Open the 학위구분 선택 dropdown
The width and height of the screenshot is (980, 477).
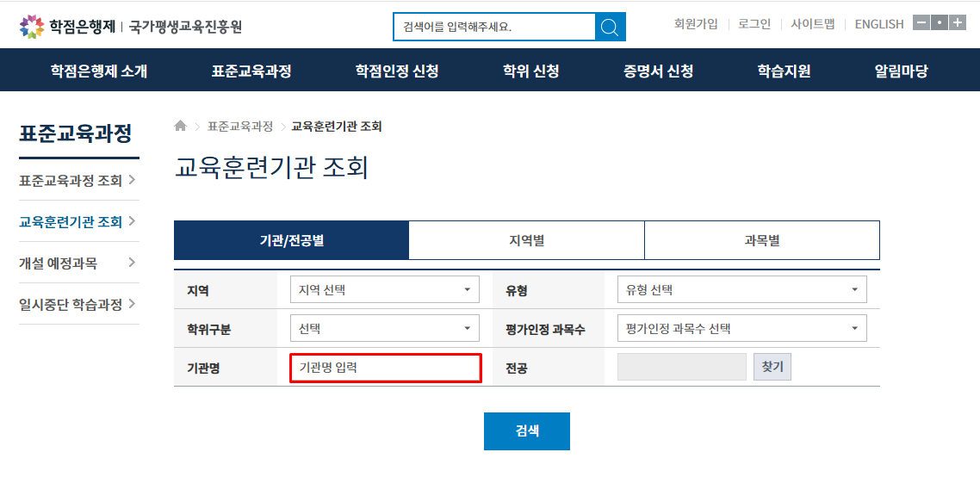[x=385, y=328]
